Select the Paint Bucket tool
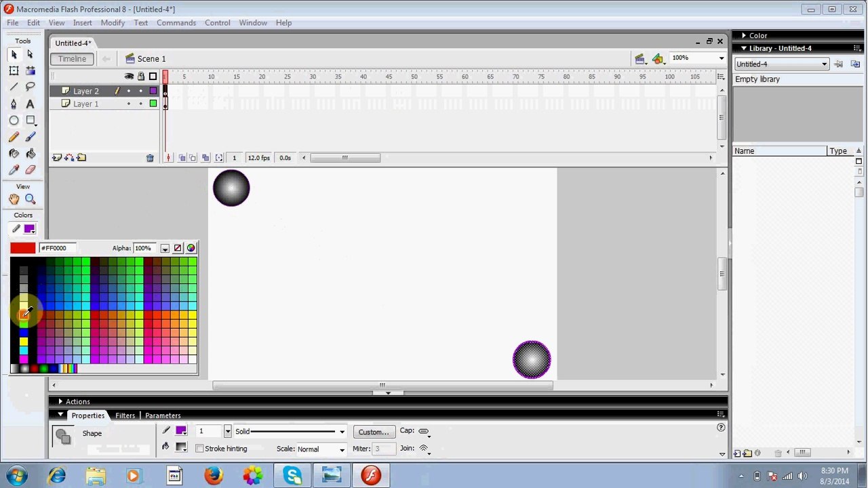868x488 pixels. (x=30, y=153)
